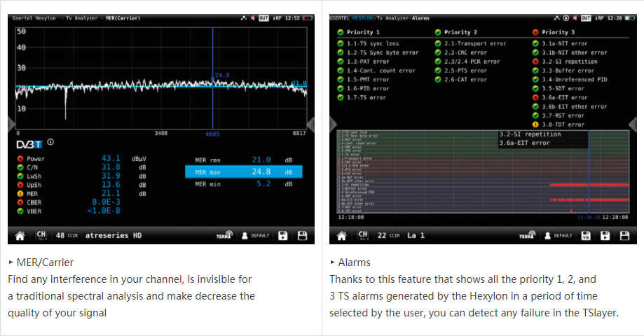
Task: Expand left side panel arrow on Alarms screen
Action: click(x=334, y=124)
